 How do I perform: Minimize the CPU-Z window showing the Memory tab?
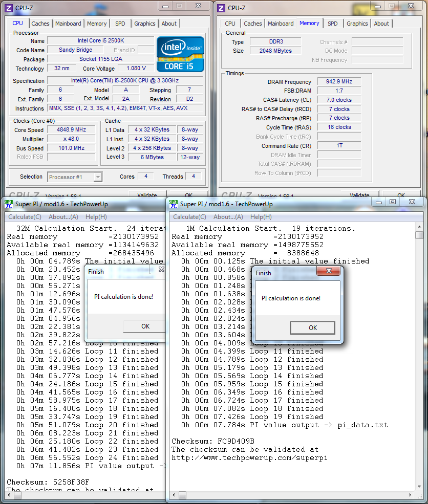(x=378, y=6)
